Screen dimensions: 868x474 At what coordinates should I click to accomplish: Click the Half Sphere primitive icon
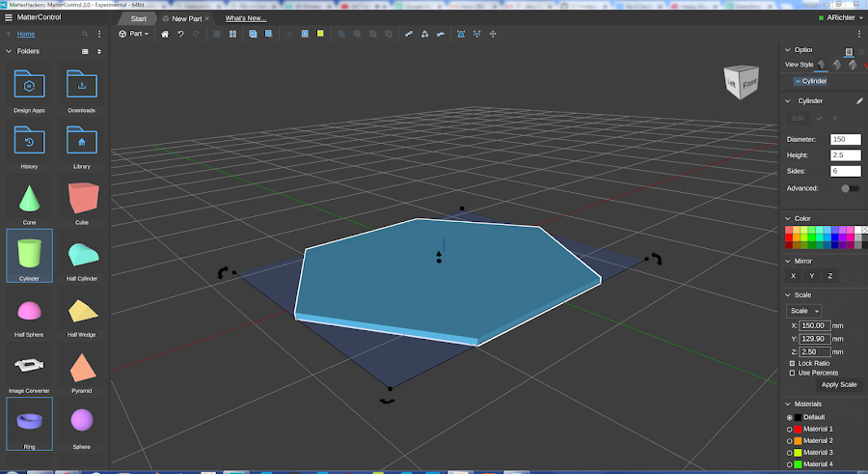(30, 311)
